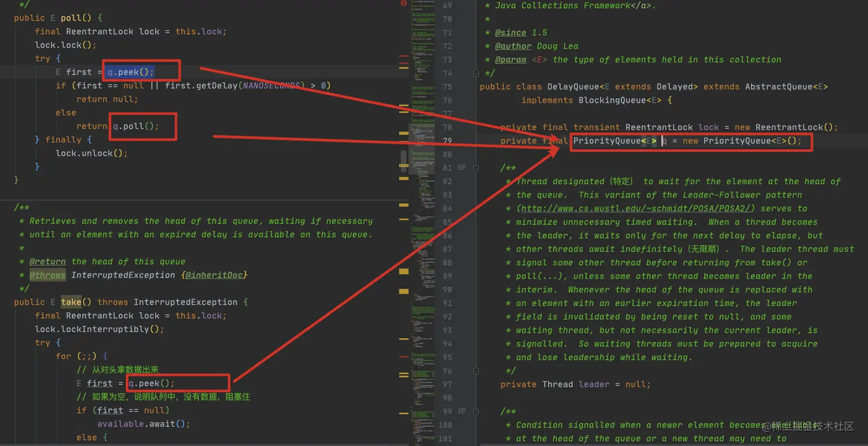
Task: Click BlockingQueue<E> in the implements clause
Action: (x=620, y=100)
